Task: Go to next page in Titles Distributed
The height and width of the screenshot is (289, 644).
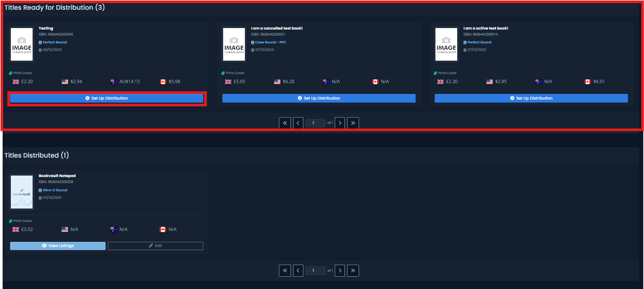Action: (x=340, y=270)
